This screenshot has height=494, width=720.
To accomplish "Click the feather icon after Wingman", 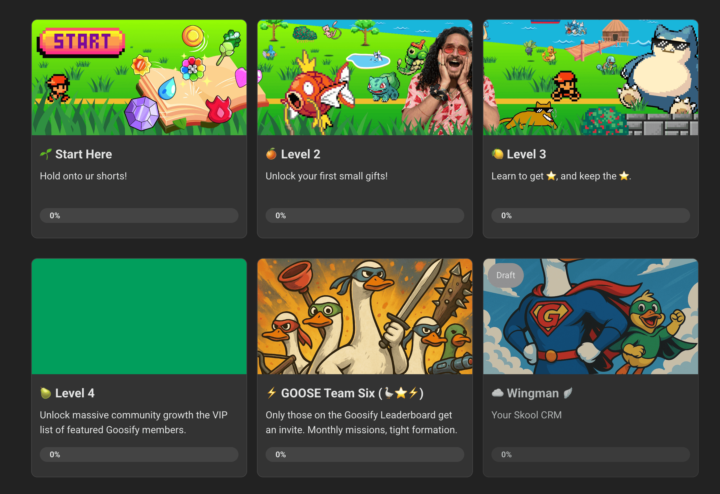I will 568,393.
